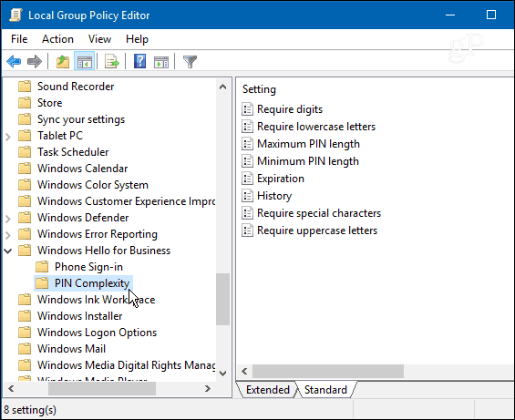The height and width of the screenshot is (420, 515).
Task: Select Windows Ink Workspace folder
Action: click(96, 300)
